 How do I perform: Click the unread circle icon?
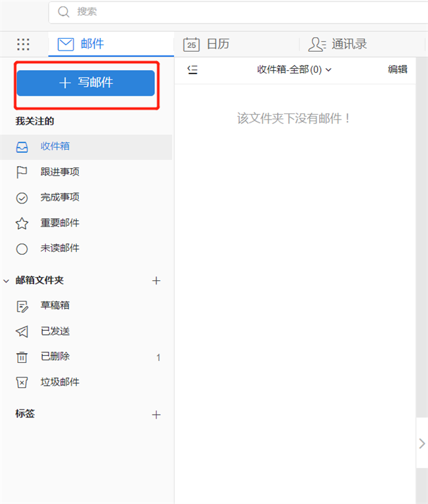(x=22, y=249)
